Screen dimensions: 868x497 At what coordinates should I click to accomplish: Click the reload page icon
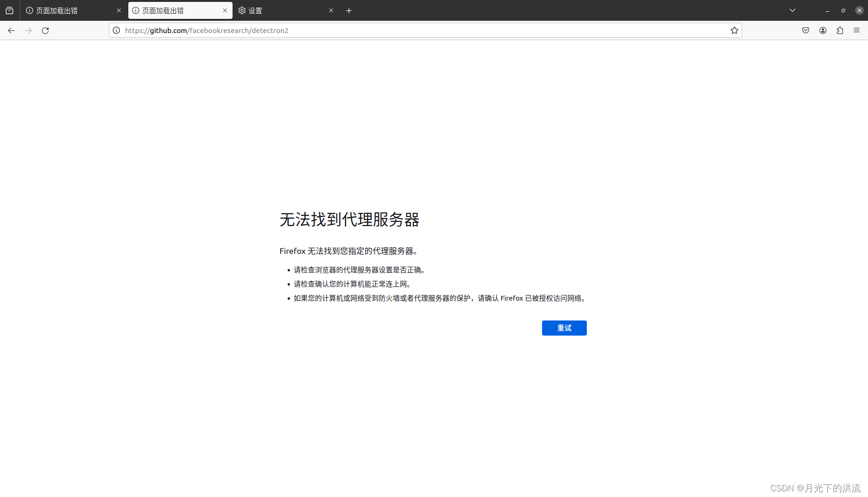pyautogui.click(x=45, y=30)
